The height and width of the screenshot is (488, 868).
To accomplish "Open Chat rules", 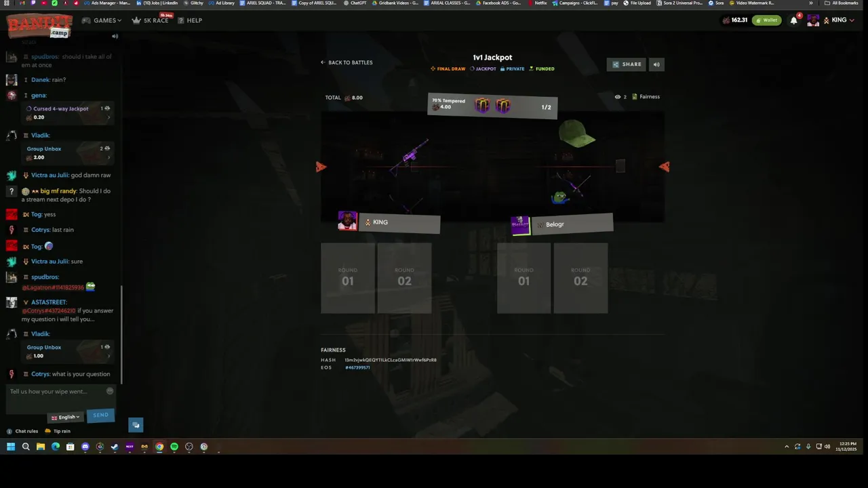I will click(22, 431).
